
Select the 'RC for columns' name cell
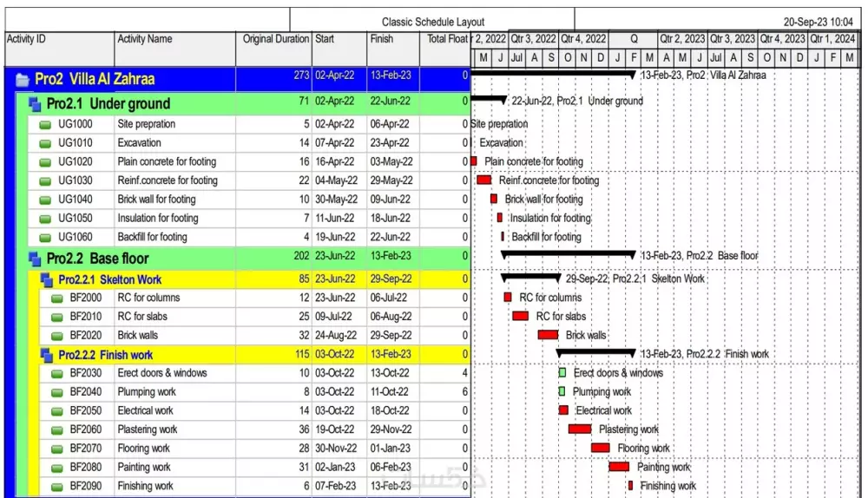point(175,298)
